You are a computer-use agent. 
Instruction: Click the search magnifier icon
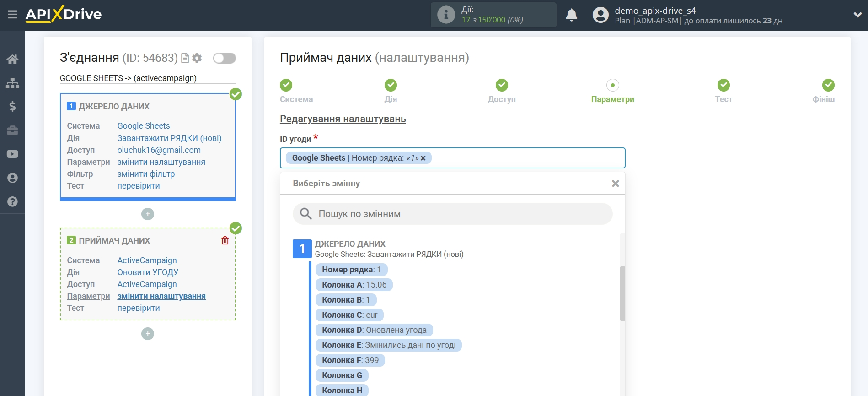[305, 214]
